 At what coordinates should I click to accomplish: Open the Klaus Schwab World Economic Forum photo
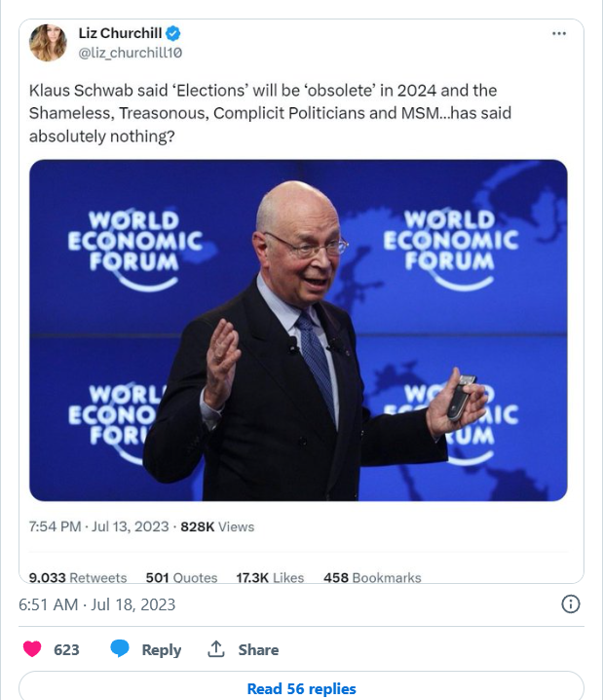[298, 331]
